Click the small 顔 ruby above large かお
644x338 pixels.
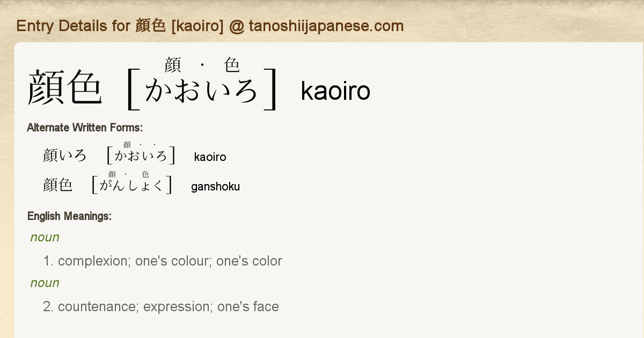[x=172, y=65]
